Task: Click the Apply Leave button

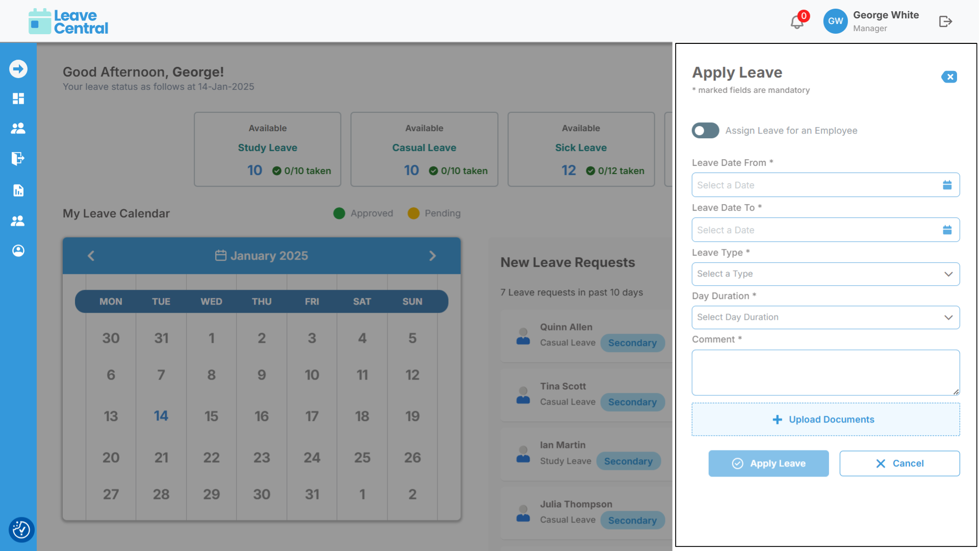Action: (768, 463)
